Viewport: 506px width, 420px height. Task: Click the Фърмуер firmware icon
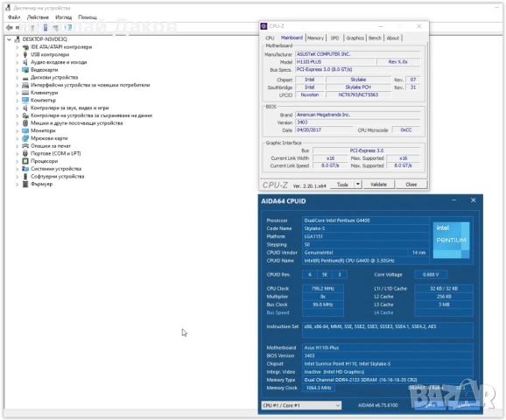point(25,184)
